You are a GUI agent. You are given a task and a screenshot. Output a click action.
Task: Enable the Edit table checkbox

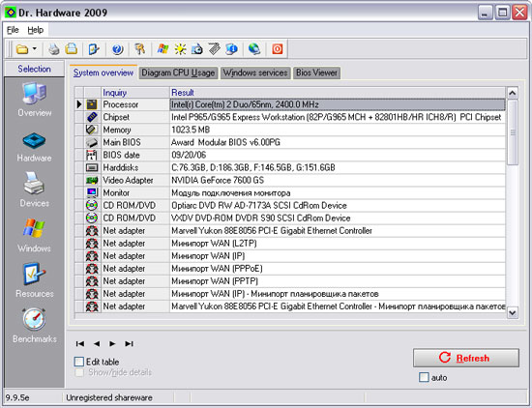tap(79, 362)
